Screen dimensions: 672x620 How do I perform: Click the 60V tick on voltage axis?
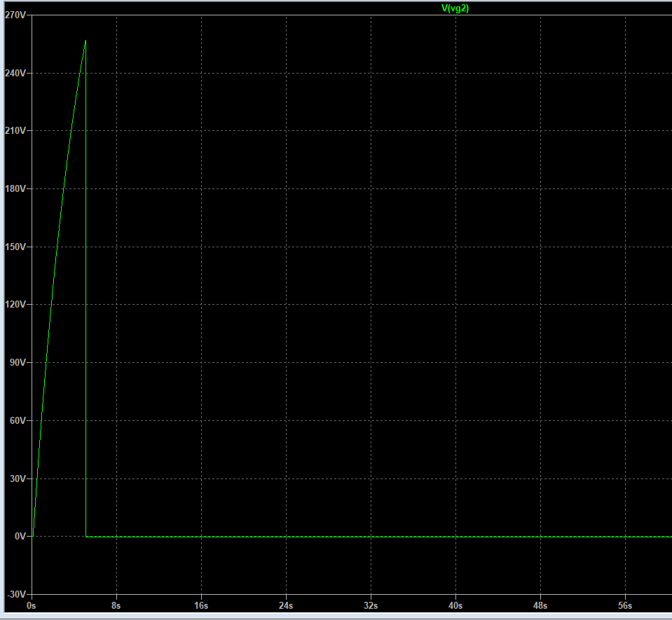point(17,420)
